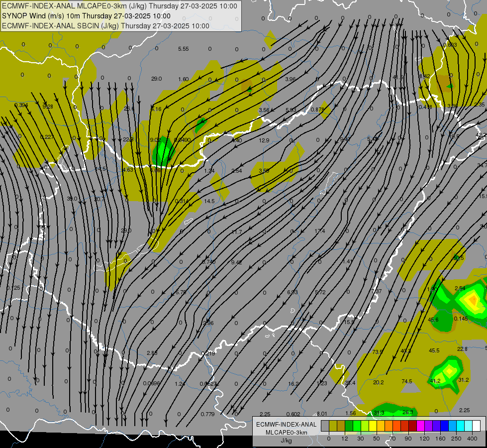Click the SYNOP Wind (m/s) 10m title line
The height and width of the screenshot is (448, 487).
pyautogui.click(x=87, y=16)
